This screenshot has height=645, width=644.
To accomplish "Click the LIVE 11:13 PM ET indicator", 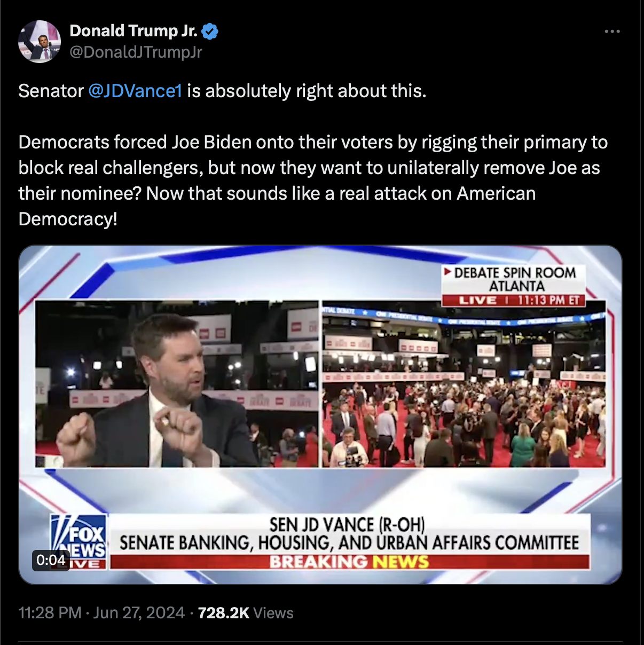I will (514, 301).
